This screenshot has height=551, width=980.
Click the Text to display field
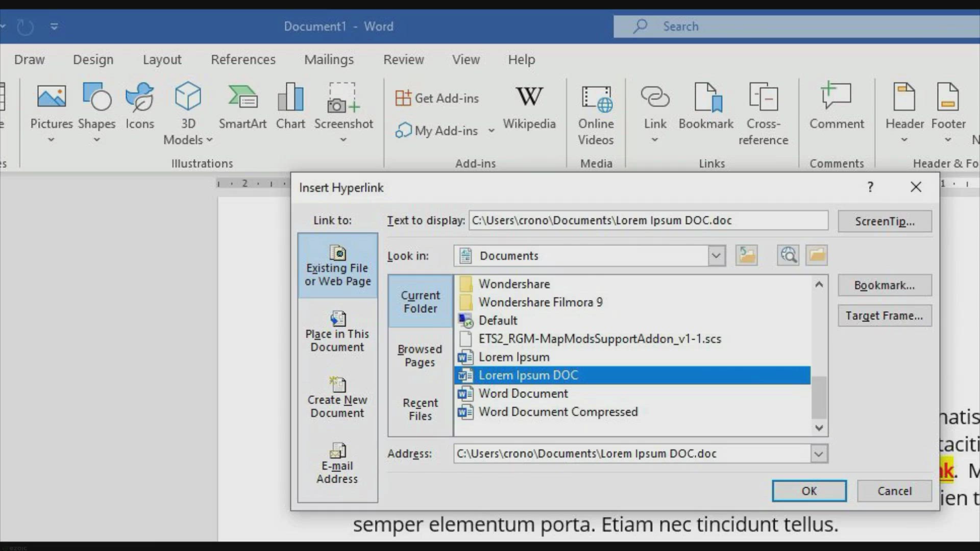[648, 220]
